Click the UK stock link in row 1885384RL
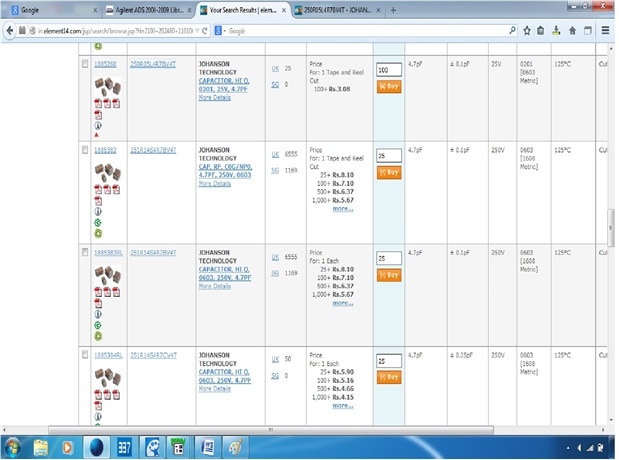The width and height of the screenshot is (619, 460). coord(275,359)
